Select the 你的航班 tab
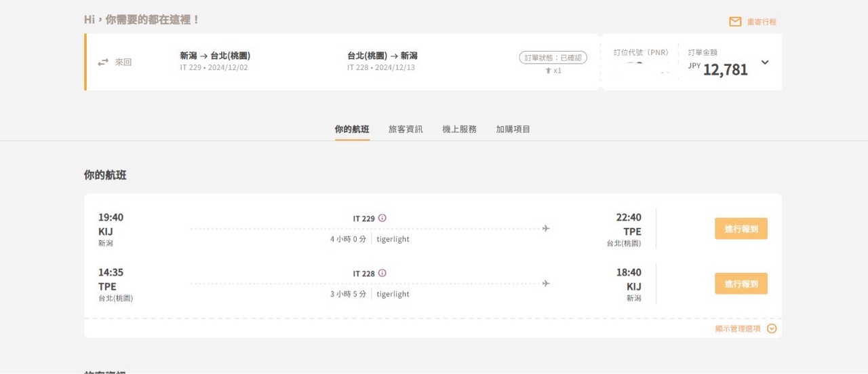 point(352,129)
